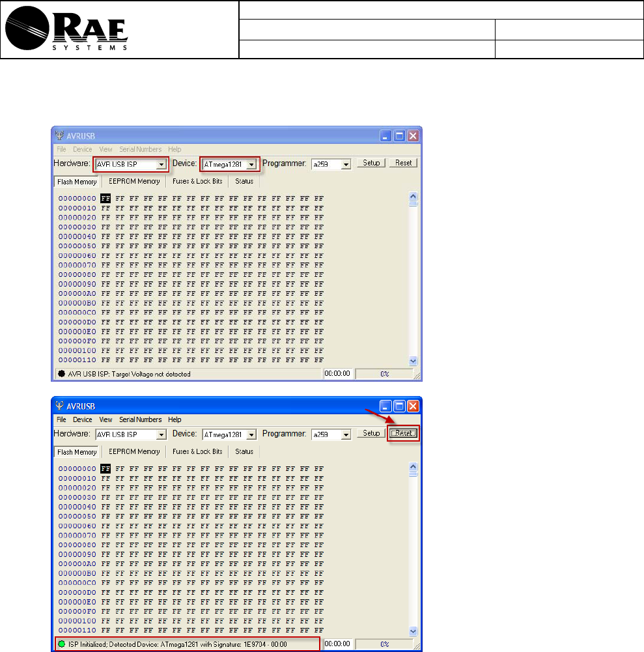Open File menu in lower AVRUSB window
This screenshot has width=644, height=652.
(x=61, y=419)
